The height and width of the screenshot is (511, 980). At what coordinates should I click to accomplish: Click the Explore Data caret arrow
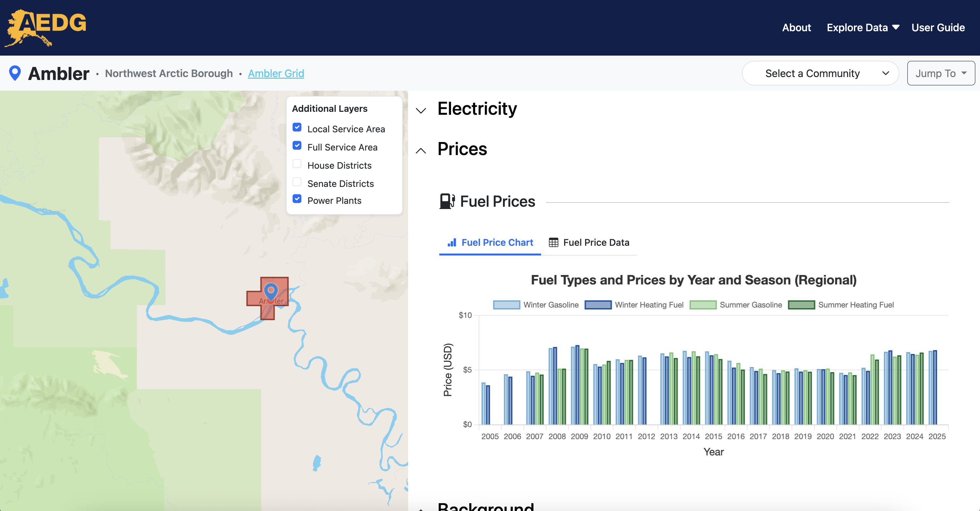[x=896, y=27]
